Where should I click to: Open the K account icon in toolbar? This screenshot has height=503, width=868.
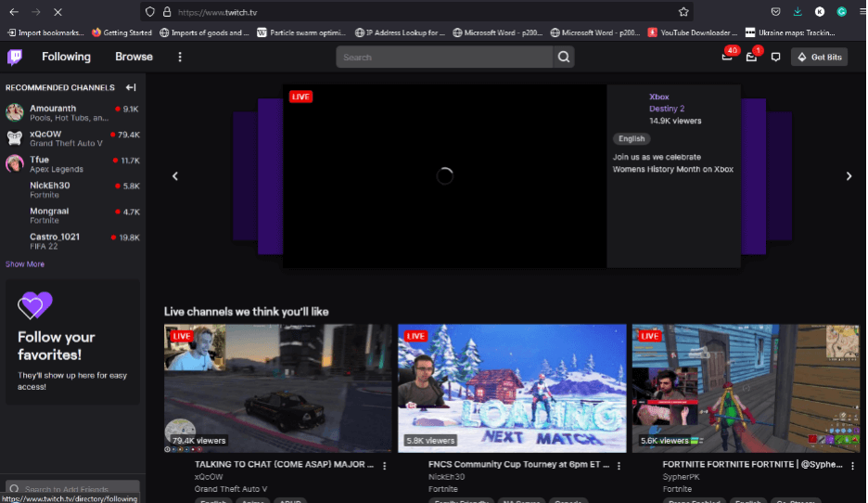tap(820, 12)
